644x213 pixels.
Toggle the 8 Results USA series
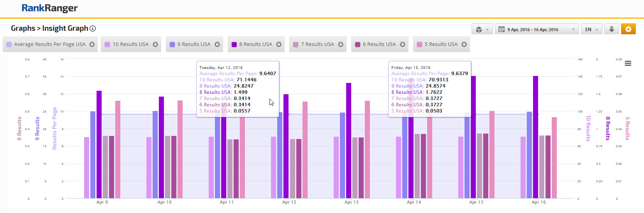[255, 44]
